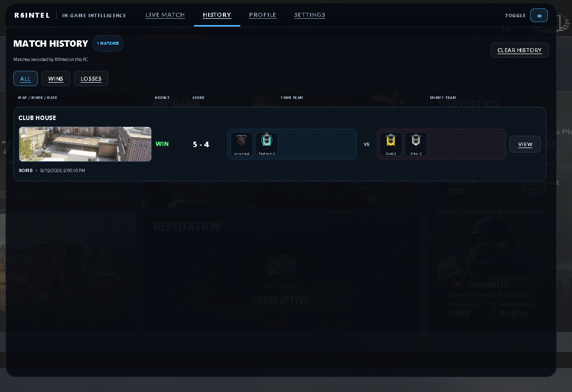
Task: Click the Platinum 3 rank badge
Action: coord(267,144)
